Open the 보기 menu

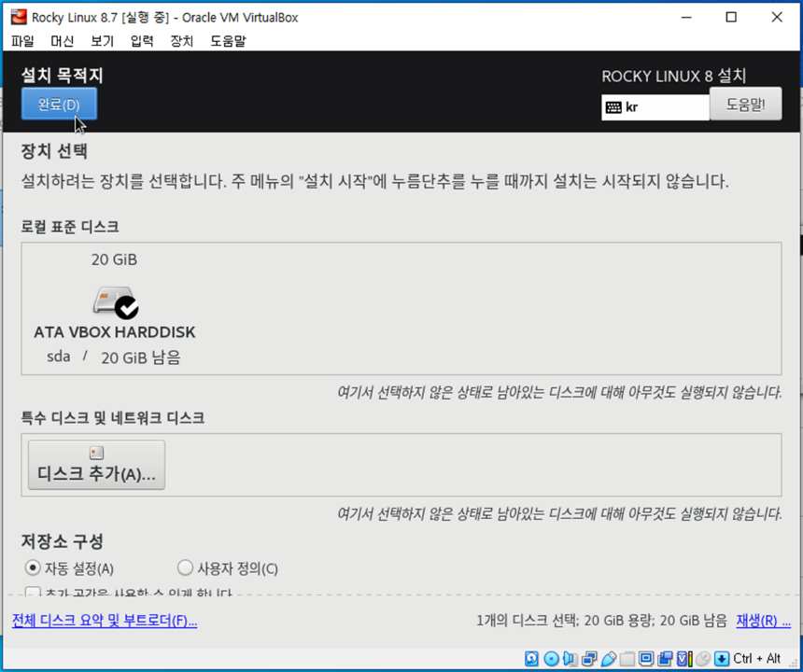click(102, 41)
